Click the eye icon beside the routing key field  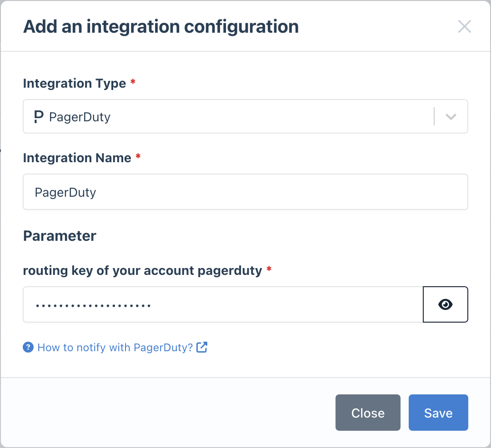click(x=445, y=304)
